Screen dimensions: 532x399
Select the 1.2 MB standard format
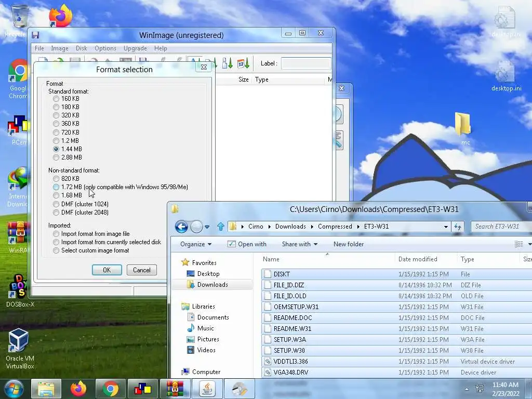click(x=66, y=140)
